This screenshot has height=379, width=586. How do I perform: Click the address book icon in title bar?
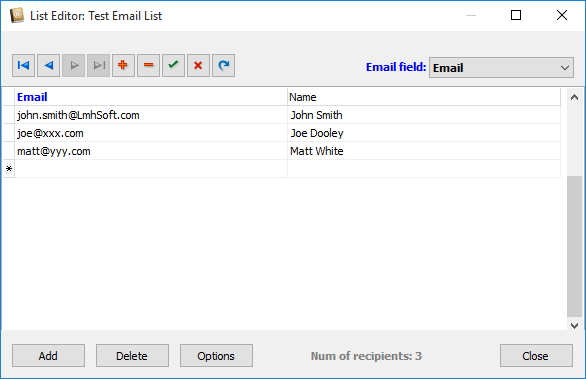tap(17, 15)
